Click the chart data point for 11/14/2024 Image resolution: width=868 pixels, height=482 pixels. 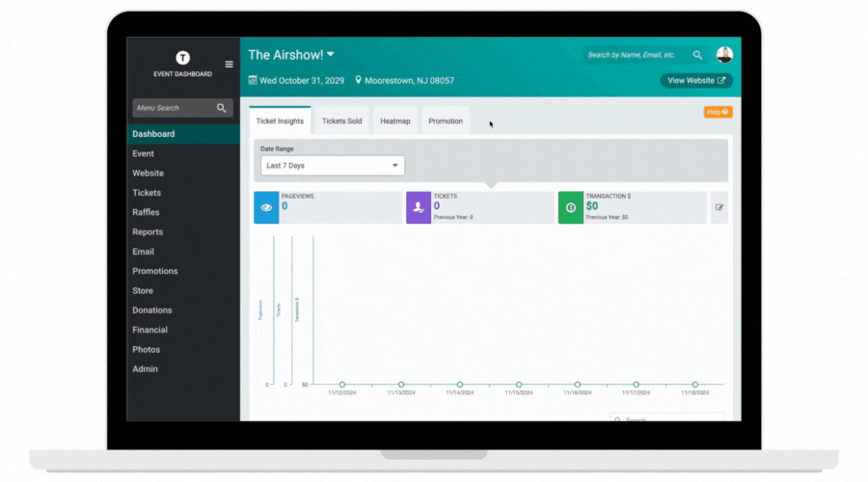460,384
